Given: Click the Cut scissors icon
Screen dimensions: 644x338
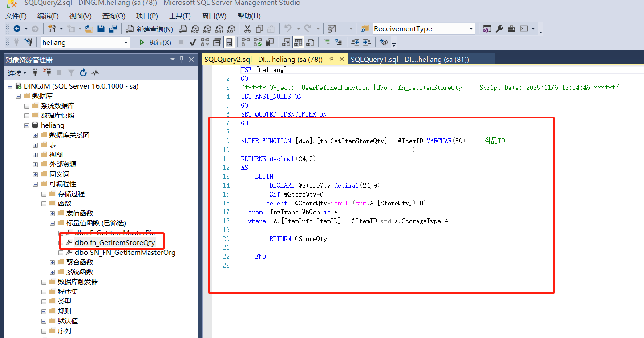Looking at the screenshot, I should (247, 29).
